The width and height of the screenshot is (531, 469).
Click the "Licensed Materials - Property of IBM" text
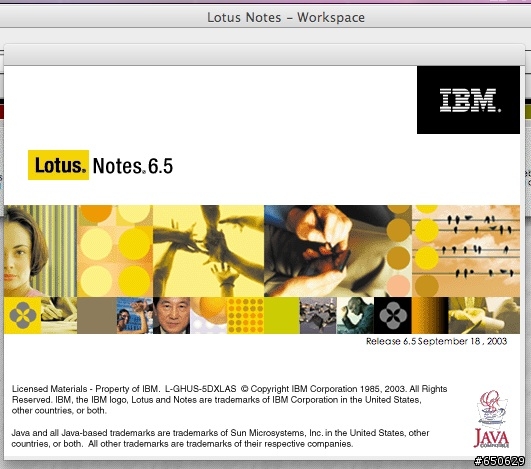(x=85, y=389)
